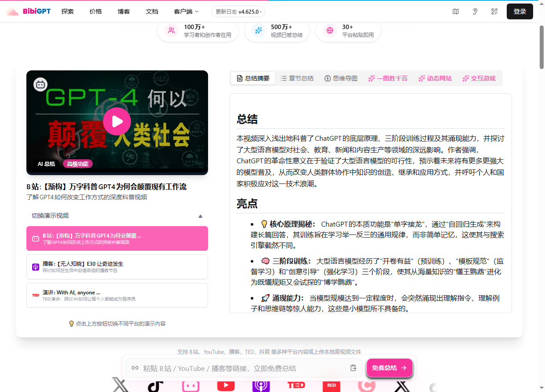Click the purple Podcast platform icon
This screenshot has height=392, width=545.
coord(261,386)
